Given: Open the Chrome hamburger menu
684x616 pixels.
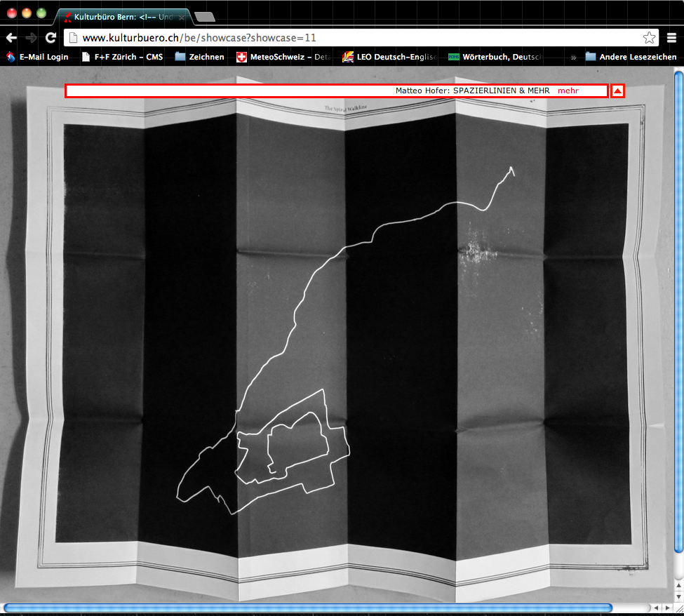Looking at the screenshot, I should click(672, 38).
